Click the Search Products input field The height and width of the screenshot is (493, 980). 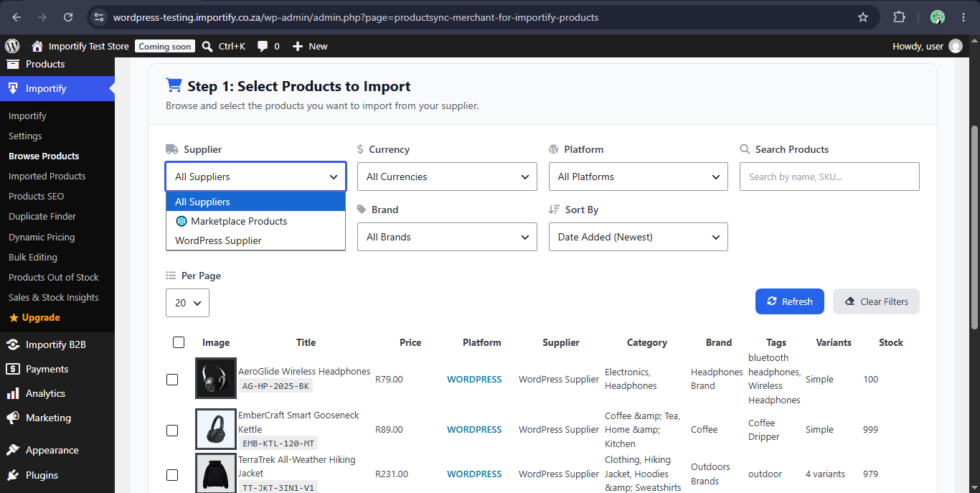(x=829, y=177)
